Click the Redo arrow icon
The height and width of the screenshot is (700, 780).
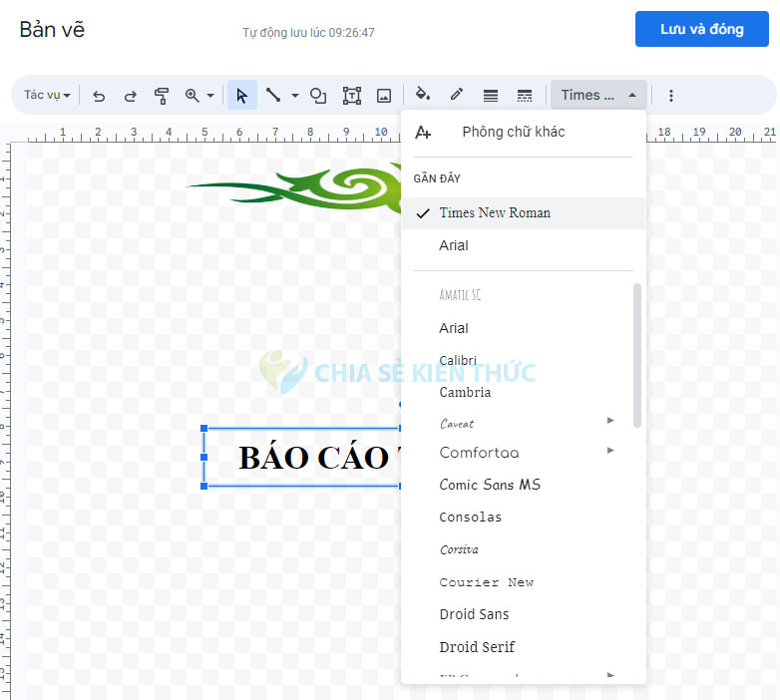pyautogui.click(x=130, y=96)
